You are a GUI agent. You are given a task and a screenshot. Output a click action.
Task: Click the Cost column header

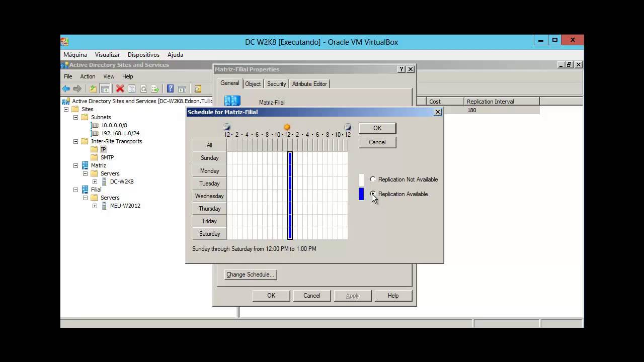click(x=446, y=102)
